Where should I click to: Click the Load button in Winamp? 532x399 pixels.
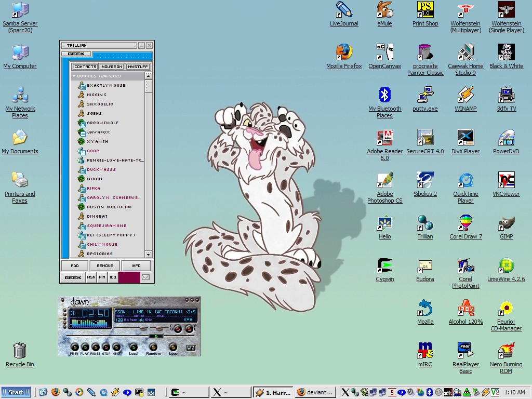click(134, 347)
